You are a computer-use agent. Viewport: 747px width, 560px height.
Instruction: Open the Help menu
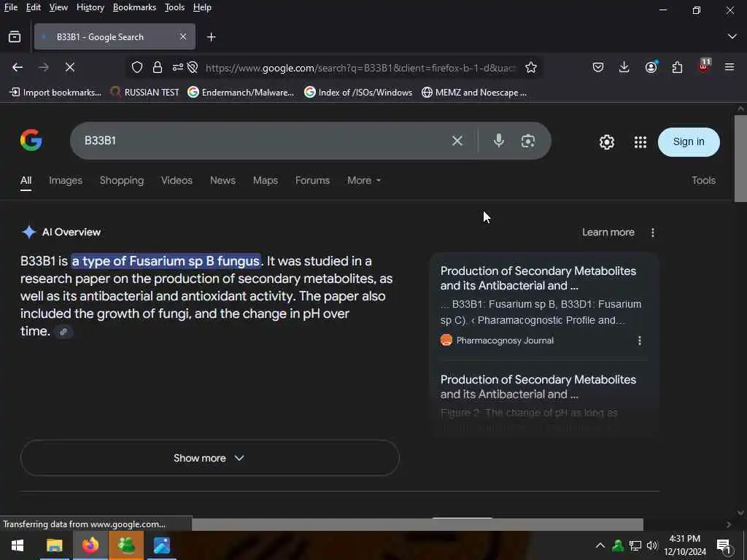[x=202, y=7]
